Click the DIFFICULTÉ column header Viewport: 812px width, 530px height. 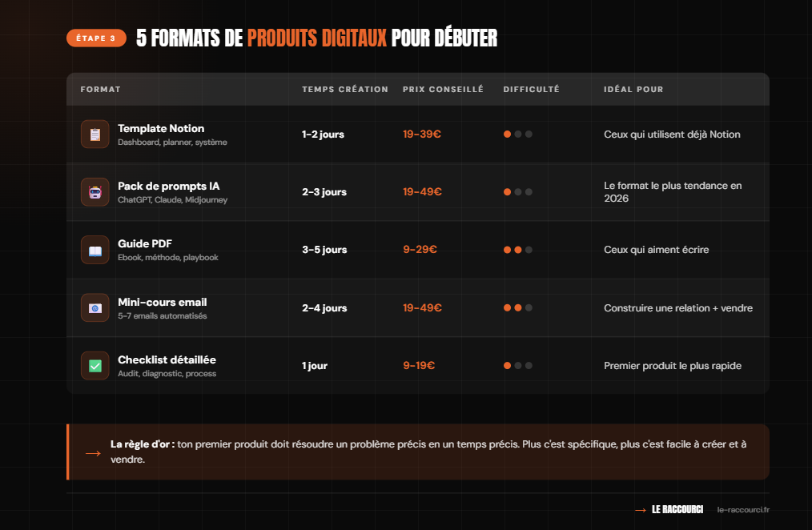click(x=531, y=90)
